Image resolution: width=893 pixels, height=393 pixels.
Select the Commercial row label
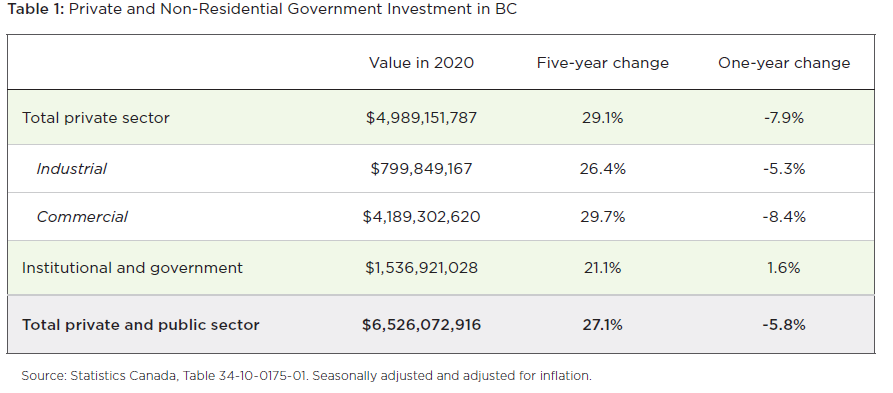82,217
